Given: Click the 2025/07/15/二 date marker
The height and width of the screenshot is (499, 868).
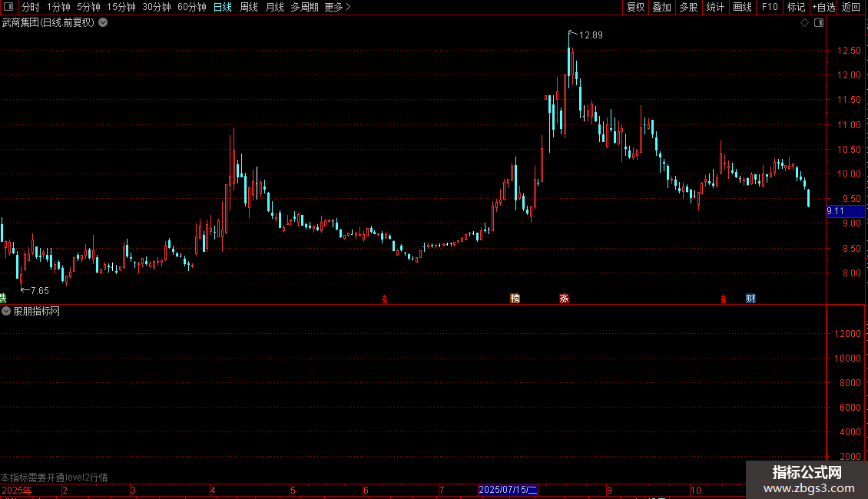Looking at the screenshot, I should 508,490.
